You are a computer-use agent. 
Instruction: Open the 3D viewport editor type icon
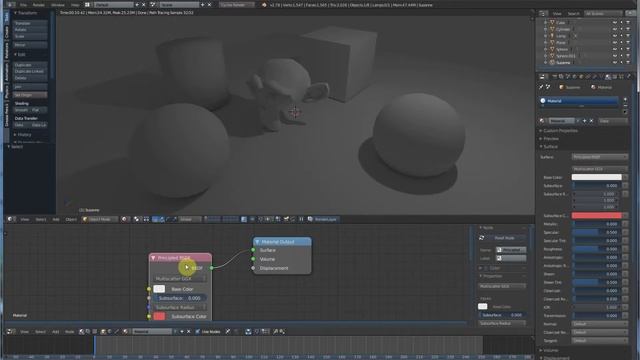10,220
